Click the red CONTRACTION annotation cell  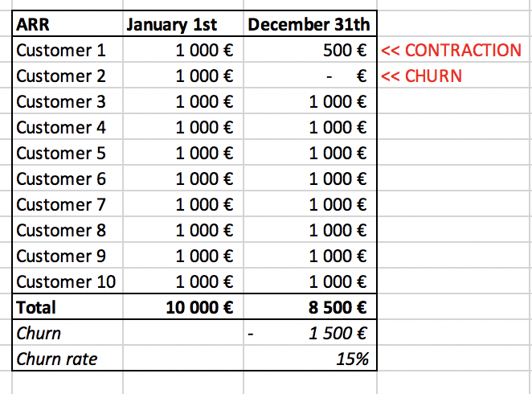click(x=452, y=50)
